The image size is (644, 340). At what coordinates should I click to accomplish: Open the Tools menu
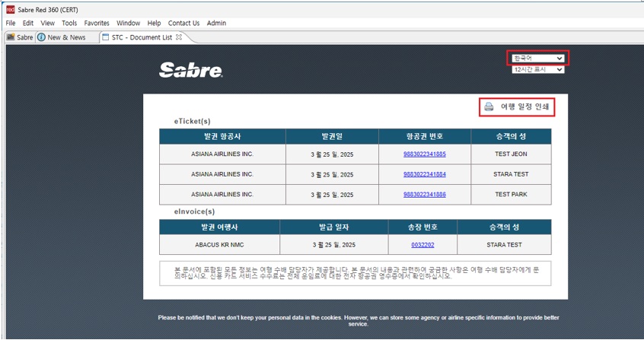pos(69,23)
